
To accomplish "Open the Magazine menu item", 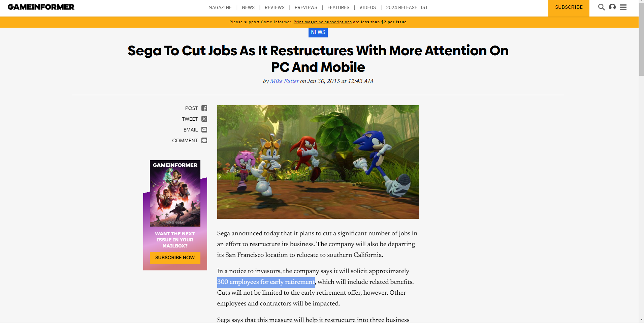I will click(220, 7).
